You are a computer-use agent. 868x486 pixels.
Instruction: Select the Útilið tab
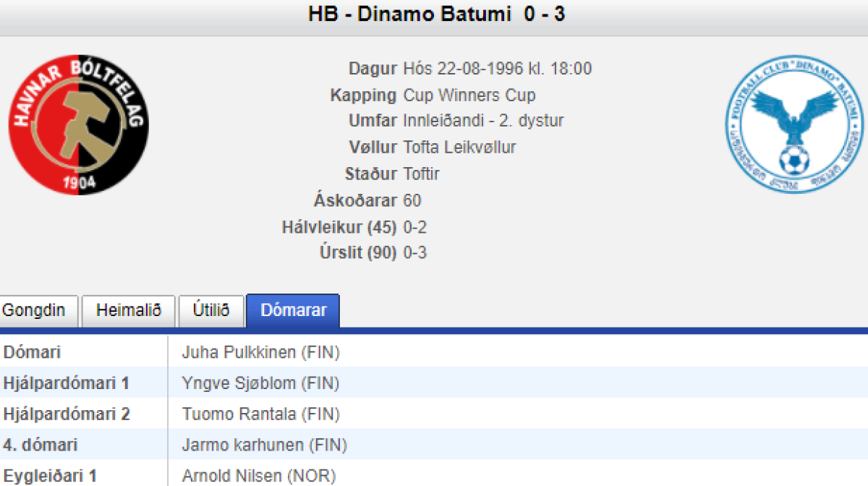(211, 311)
